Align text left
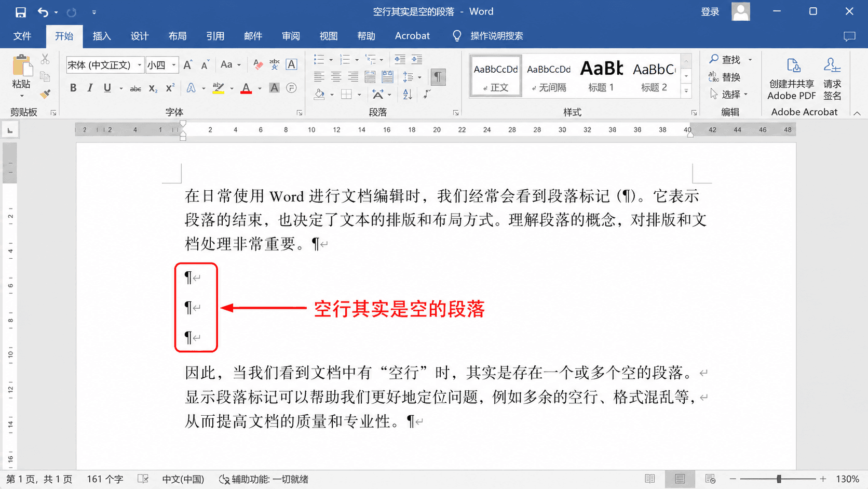The width and height of the screenshot is (868, 489). point(319,77)
